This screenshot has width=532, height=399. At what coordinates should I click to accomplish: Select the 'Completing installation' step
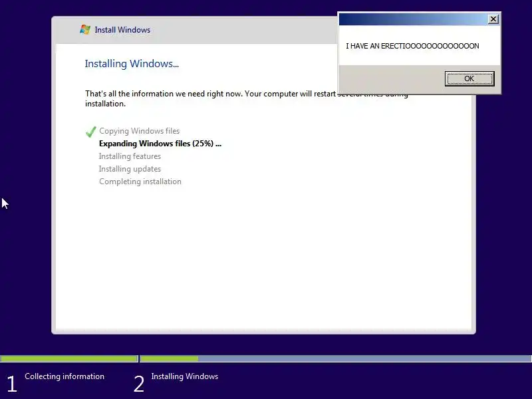[140, 182]
